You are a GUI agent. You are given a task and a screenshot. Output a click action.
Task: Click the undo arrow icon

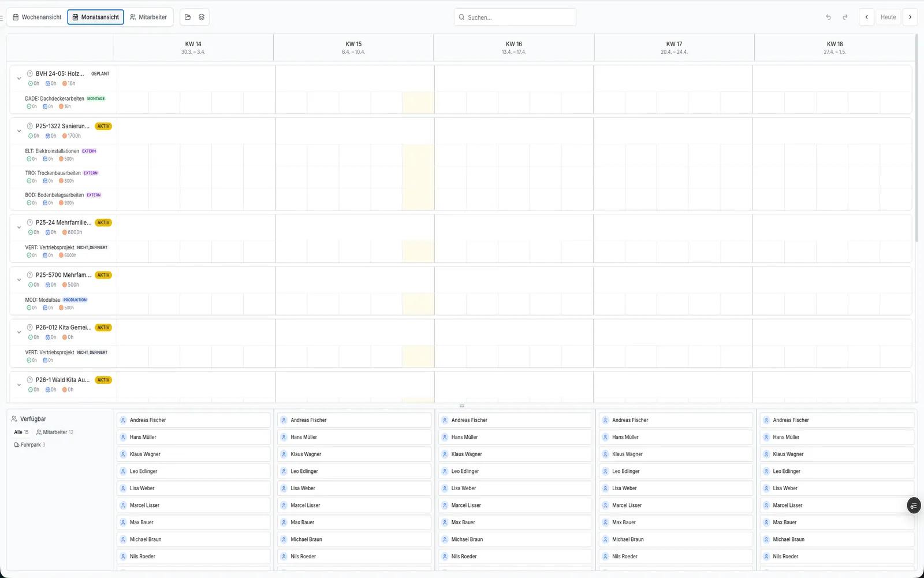828,17
